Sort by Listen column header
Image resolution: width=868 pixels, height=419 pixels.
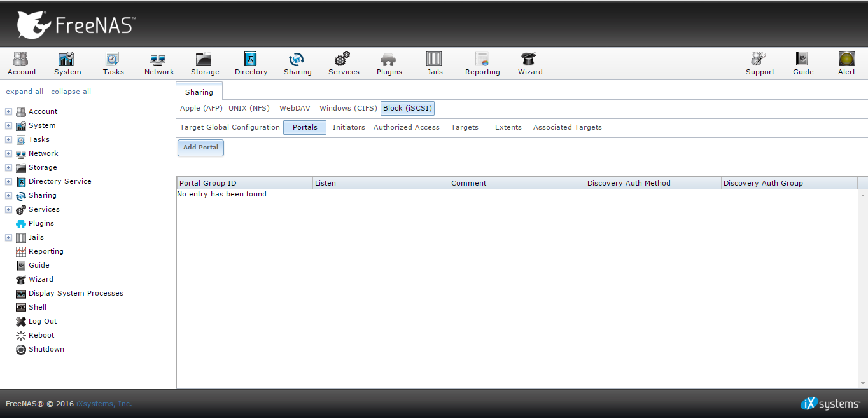click(x=381, y=183)
